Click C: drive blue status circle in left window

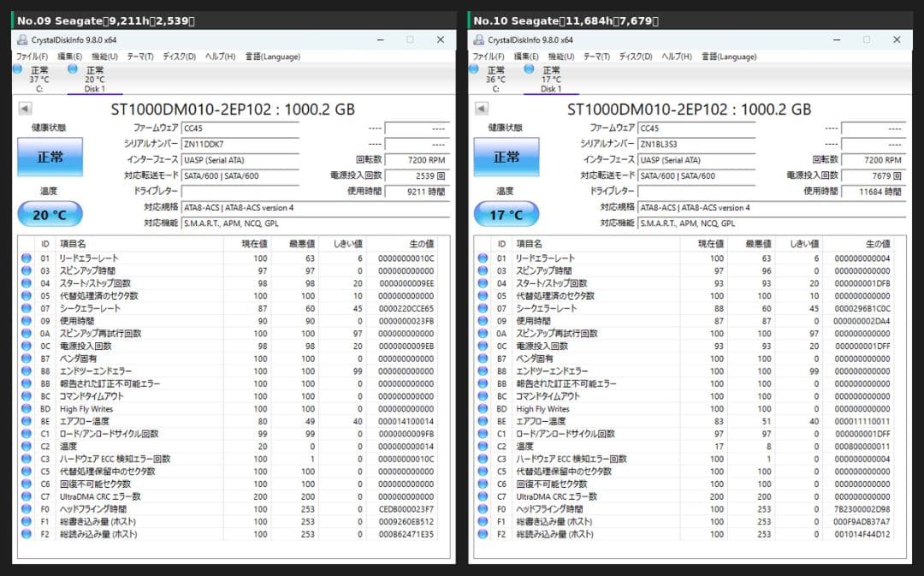point(18,69)
